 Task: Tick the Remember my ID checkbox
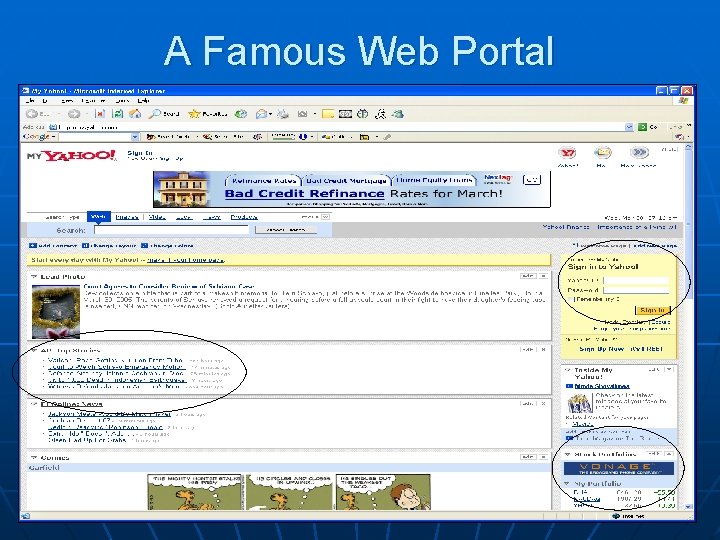571,299
